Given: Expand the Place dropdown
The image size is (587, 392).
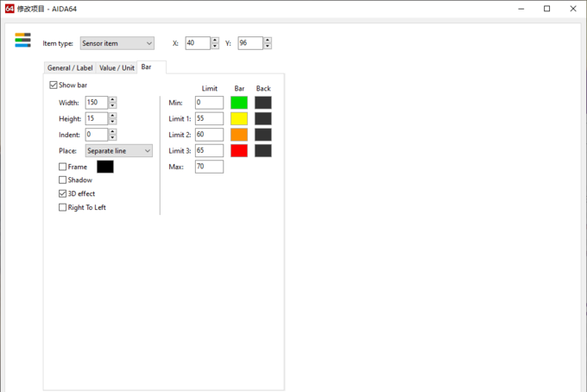Looking at the screenshot, I should click(118, 151).
